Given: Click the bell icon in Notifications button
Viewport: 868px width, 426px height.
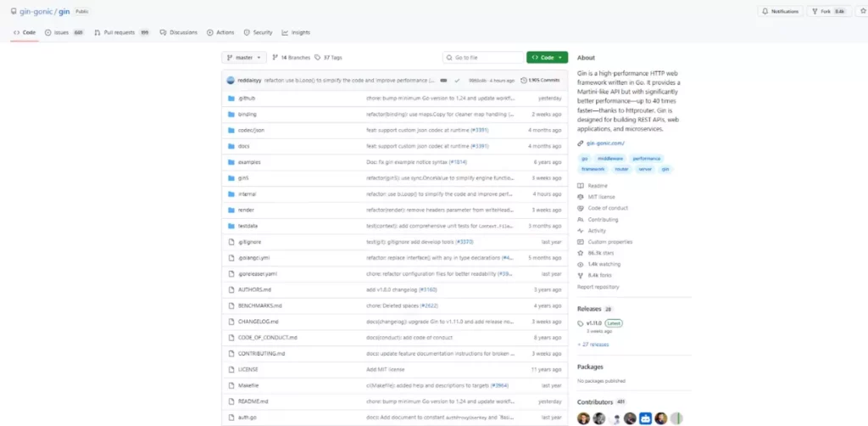Looking at the screenshot, I should (x=766, y=11).
